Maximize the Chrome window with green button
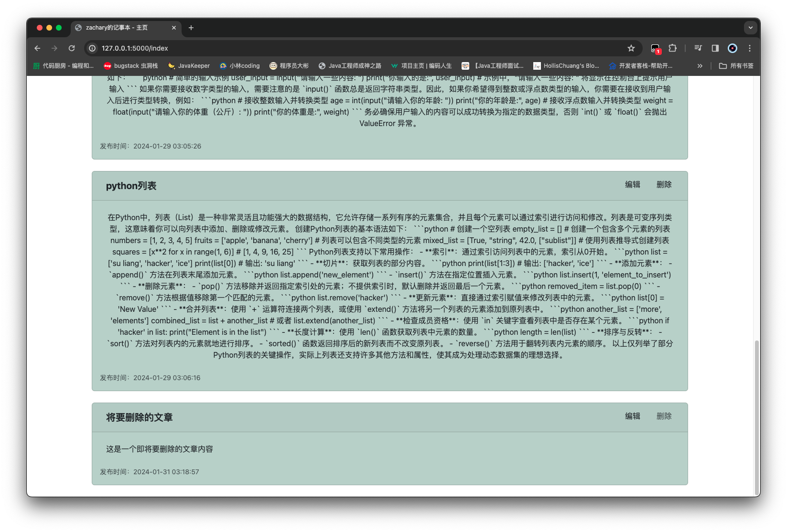The width and height of the screenshot is (787, 532). click(x=59, y=28)
